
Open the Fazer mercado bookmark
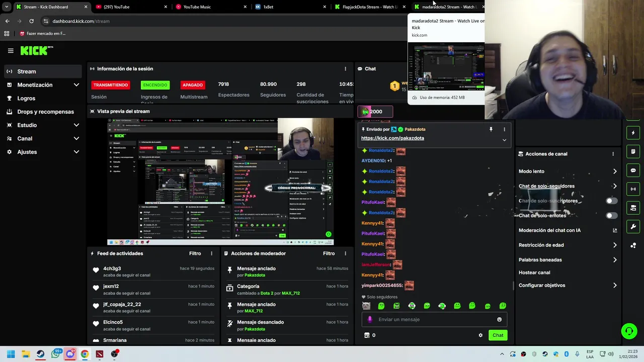tap(43, 34)
